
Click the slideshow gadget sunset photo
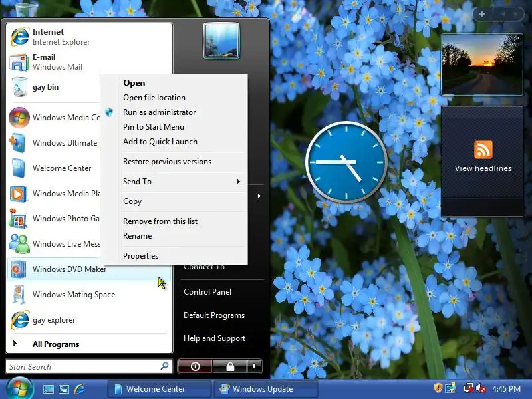(481, 65)
